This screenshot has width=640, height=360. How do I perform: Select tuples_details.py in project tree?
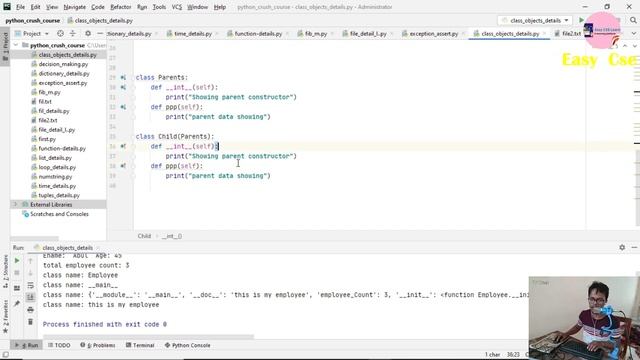(x=59, y=195)
